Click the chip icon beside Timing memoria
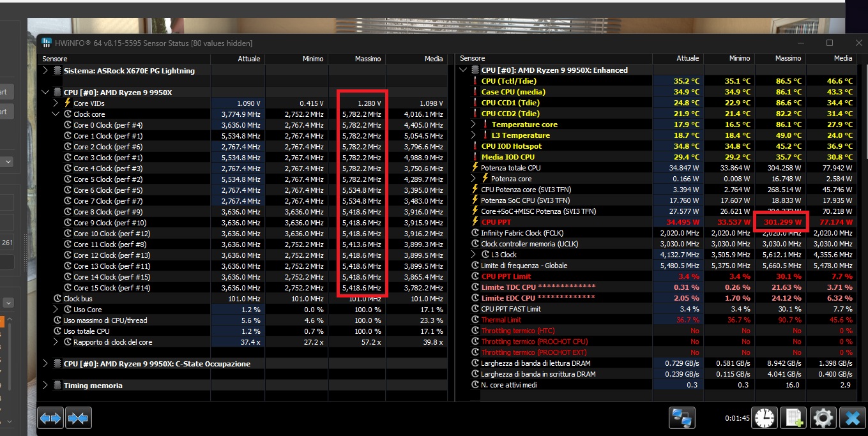868x436 pixels. (57, 386)
